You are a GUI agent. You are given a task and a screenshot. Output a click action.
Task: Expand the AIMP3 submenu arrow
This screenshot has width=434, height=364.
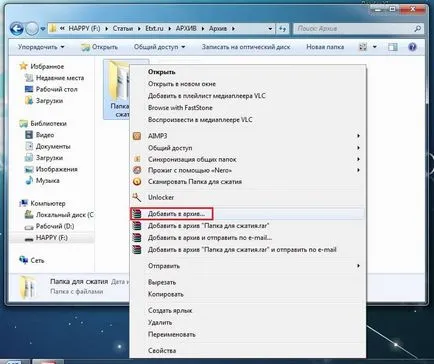[358, 136]
